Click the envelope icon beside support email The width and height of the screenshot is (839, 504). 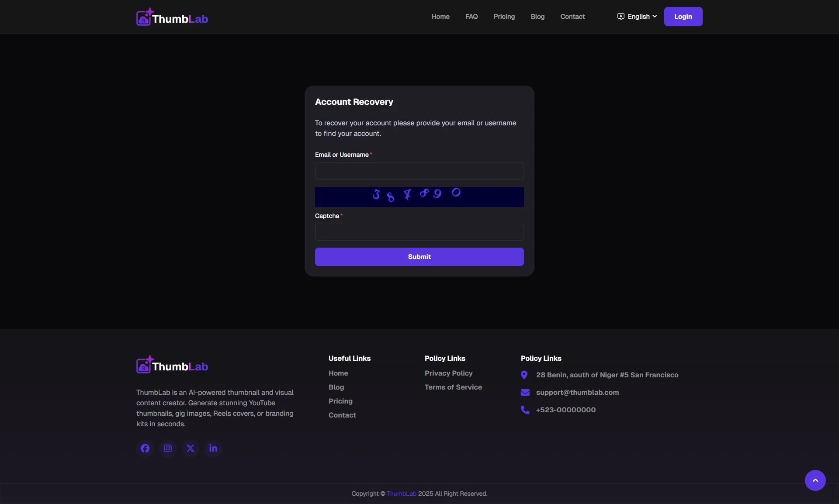pyautogui.click(x=525, y=392)
